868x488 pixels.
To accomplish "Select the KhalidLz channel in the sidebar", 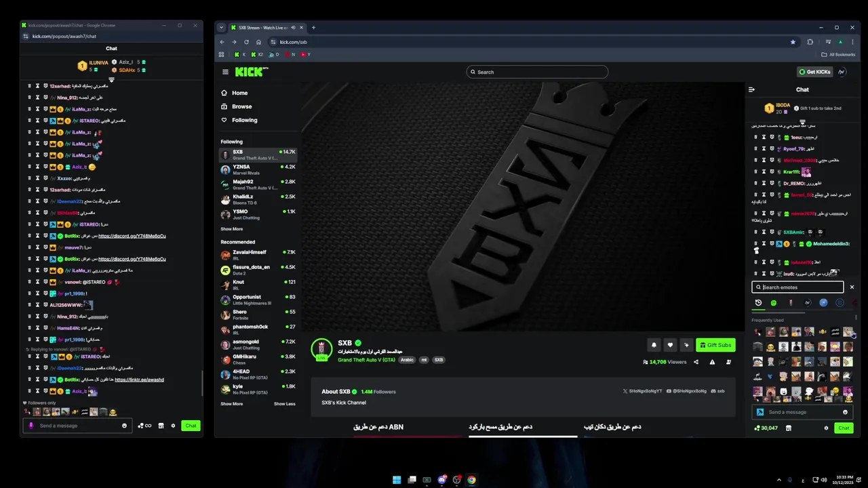I will [258, 199].
